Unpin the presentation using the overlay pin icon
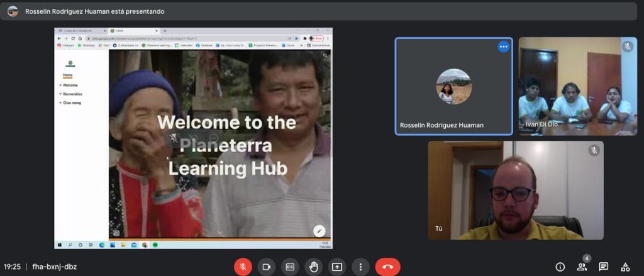Screen dimensions: 644x276 pos(174,138)
